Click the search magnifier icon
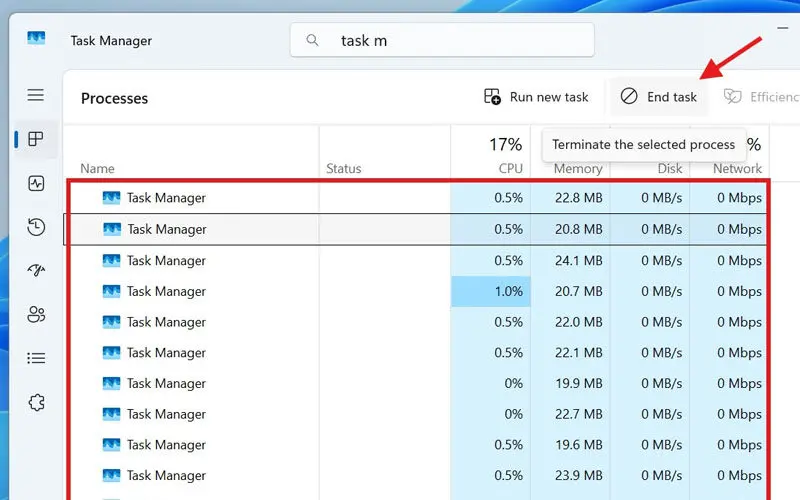This screenshot has height=500, width=800. [x=312, y=40]
